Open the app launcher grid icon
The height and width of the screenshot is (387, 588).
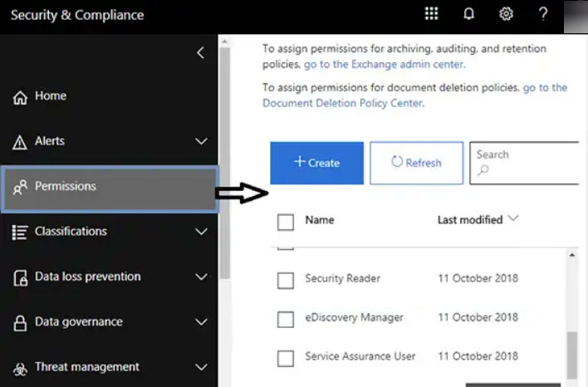[x=431, y=14]
